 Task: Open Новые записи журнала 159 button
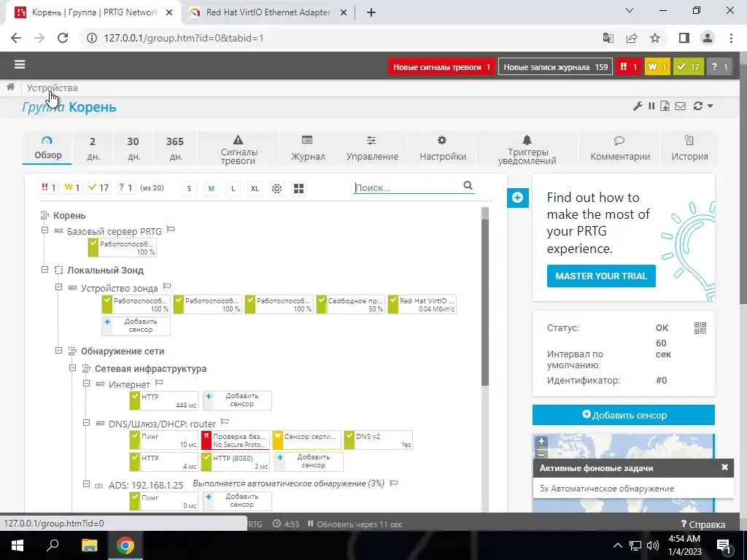[x=555, y=67]
